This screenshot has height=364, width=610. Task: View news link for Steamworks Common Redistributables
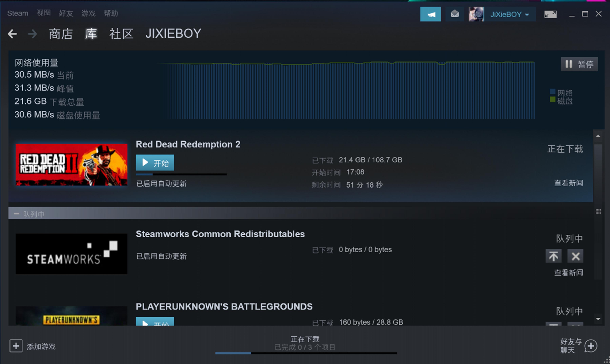[x=568, y=273]
